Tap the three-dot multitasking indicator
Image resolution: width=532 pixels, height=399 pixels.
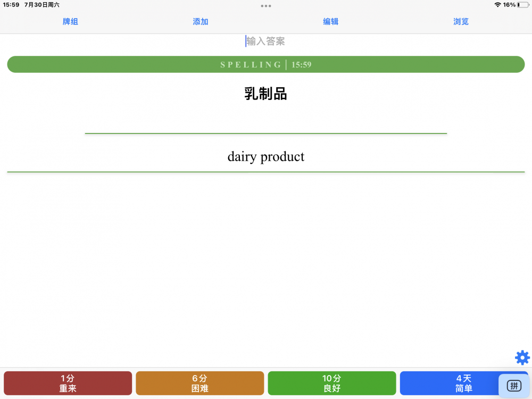265,6
